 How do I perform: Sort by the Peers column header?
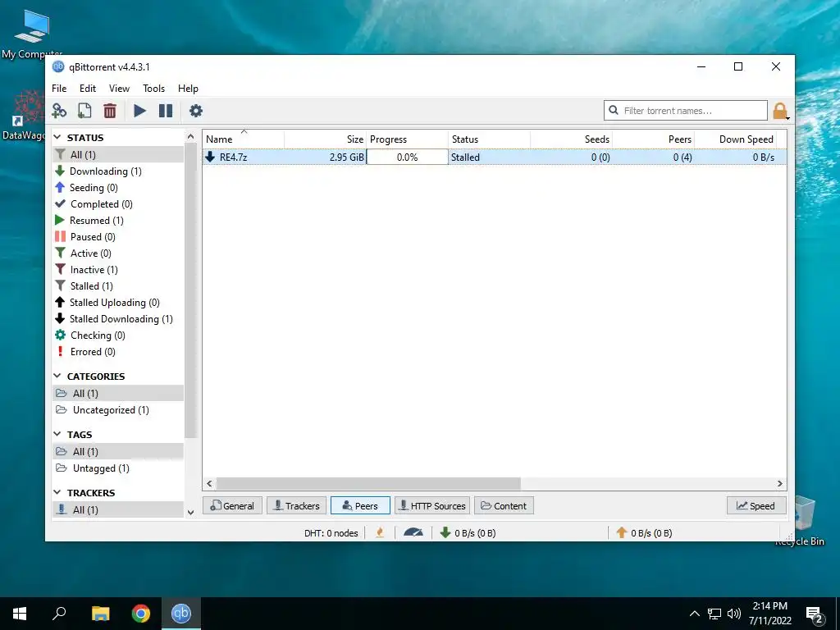pyautogui.click(x=654, y=139)
